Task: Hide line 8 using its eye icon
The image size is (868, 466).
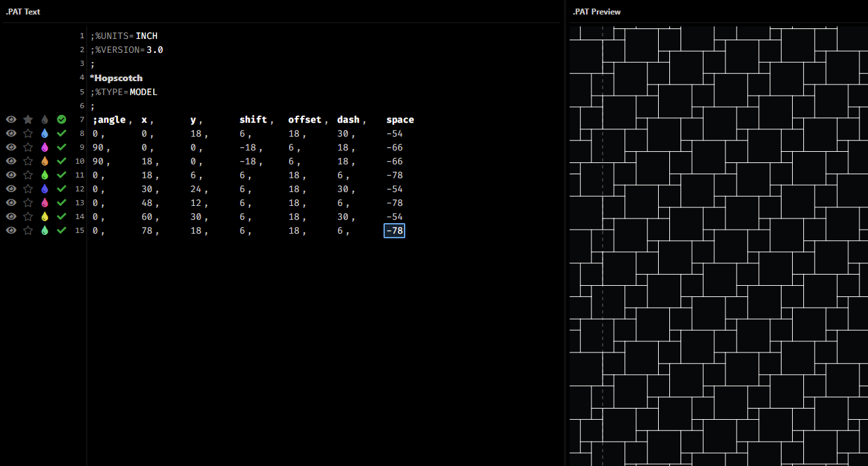Action: pos(11,133)
